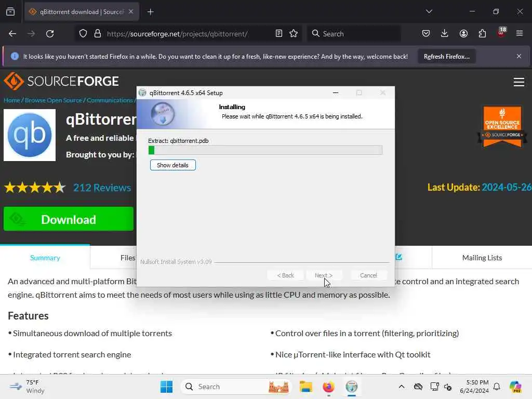
Task: Open the Windows Start menu
Action: (166, 387)
